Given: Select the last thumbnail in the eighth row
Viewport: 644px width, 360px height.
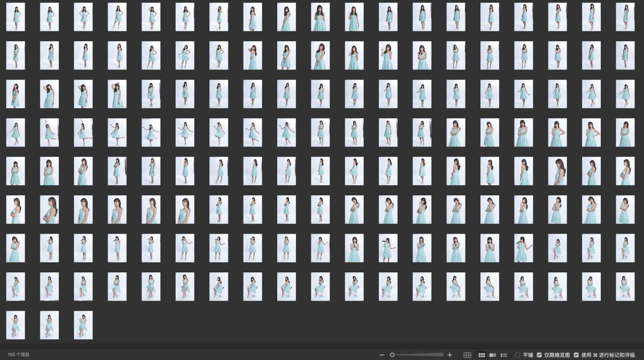Looking at the screenshot, I should 625,286.
